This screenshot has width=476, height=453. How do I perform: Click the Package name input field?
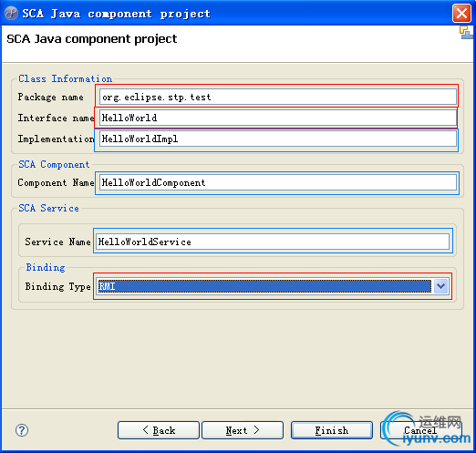coord(278,97)
